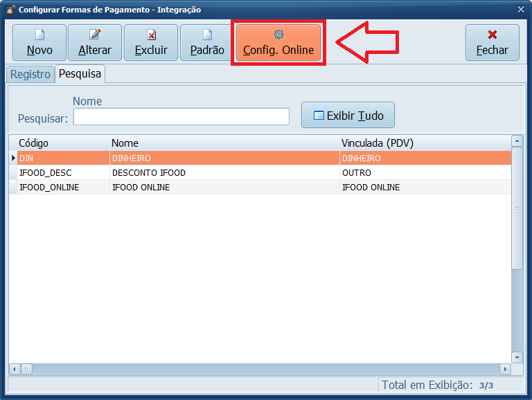Viewport: 532px width, 400px height.
Task: Delete record with the Excluir button
Action: pyautogui.click(x=151, y=43)
